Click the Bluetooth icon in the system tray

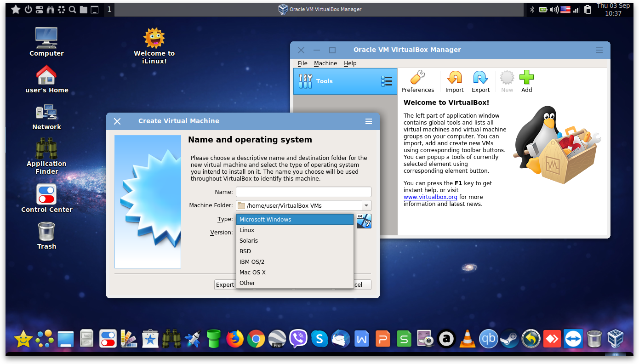point(532,10)
